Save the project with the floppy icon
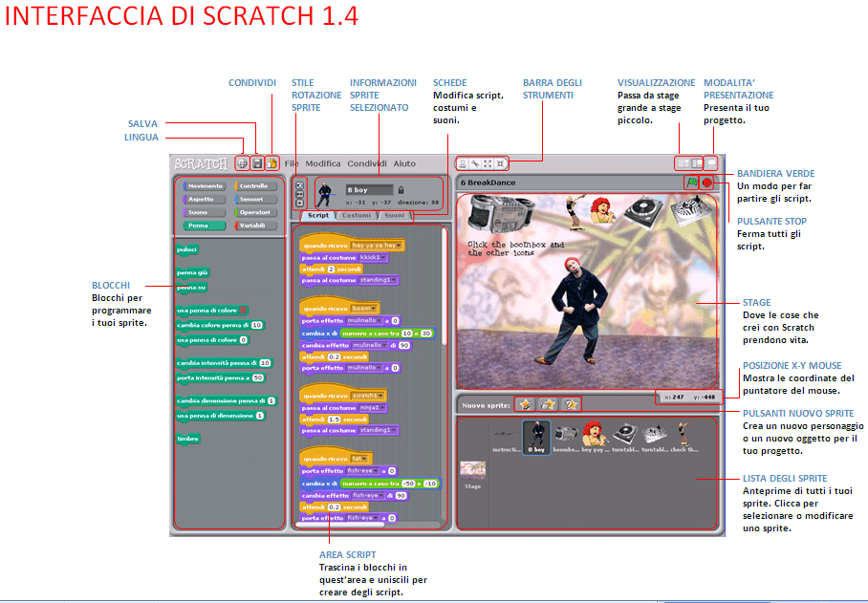 point(257,163)
